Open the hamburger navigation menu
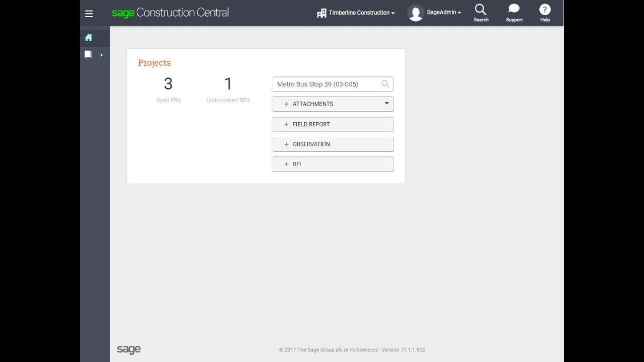644x362 pixels. tap(89, 14)
